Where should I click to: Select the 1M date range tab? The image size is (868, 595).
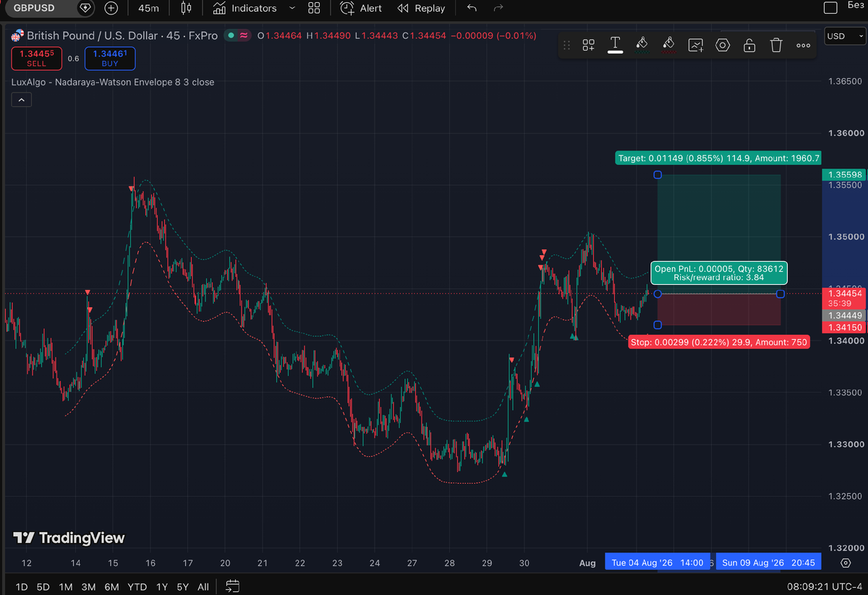pos(66,586)
